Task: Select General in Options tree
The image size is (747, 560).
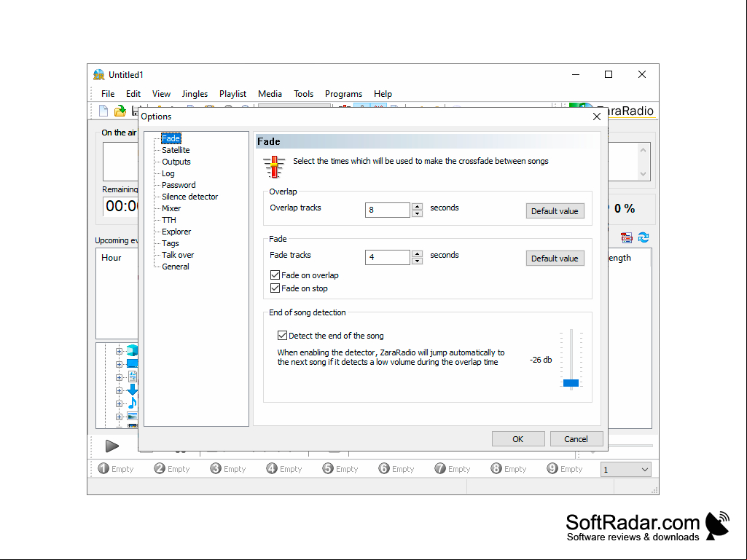Action: coord(176,267)
